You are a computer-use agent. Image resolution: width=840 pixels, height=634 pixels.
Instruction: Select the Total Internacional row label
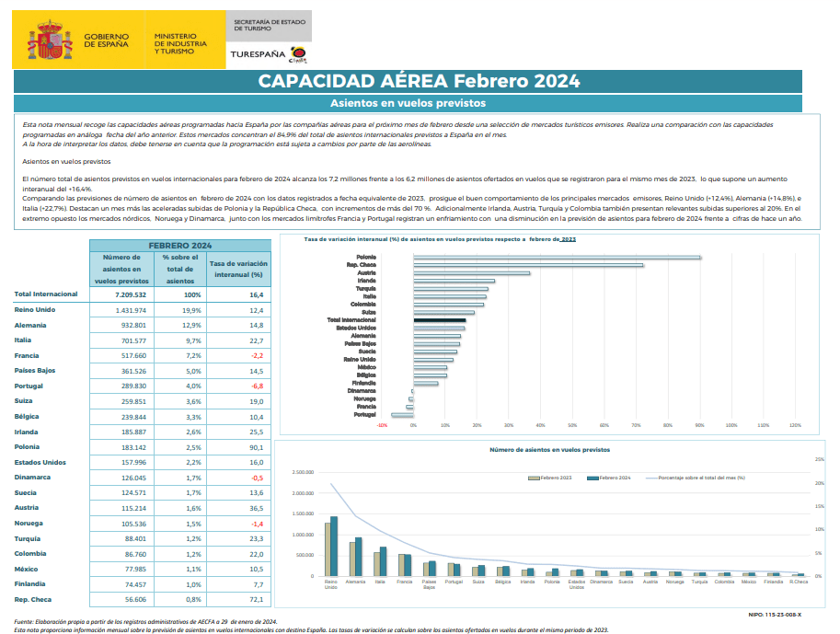(x=46, y=294)
